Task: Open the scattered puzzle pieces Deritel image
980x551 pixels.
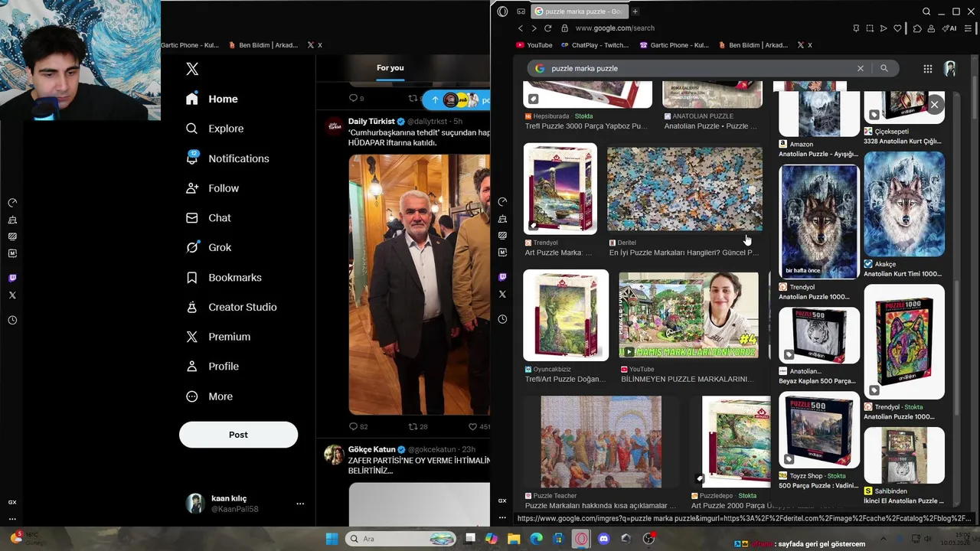Action: click(x=684, y=189)
